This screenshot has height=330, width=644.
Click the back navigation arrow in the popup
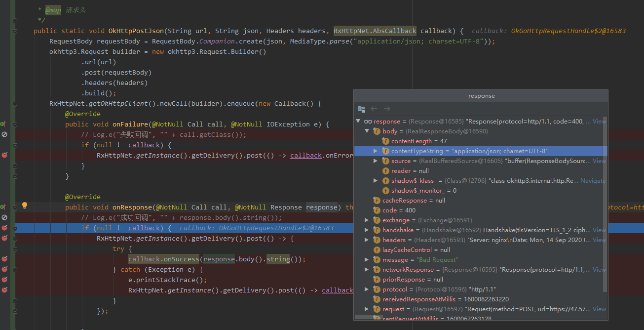point(374,109)
